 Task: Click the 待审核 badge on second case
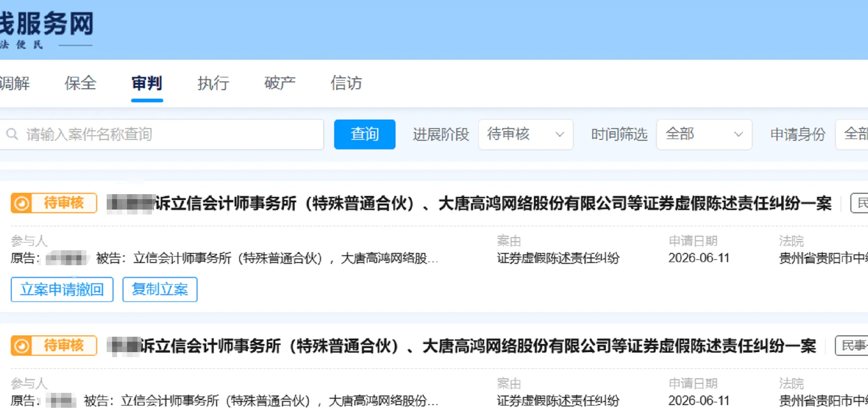pos(54,346)
